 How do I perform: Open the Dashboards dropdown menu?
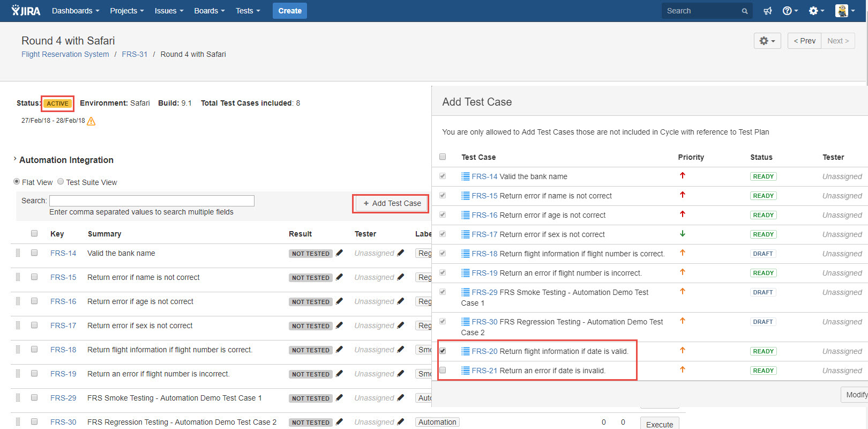pyautogui.click(x=76, y=11)
